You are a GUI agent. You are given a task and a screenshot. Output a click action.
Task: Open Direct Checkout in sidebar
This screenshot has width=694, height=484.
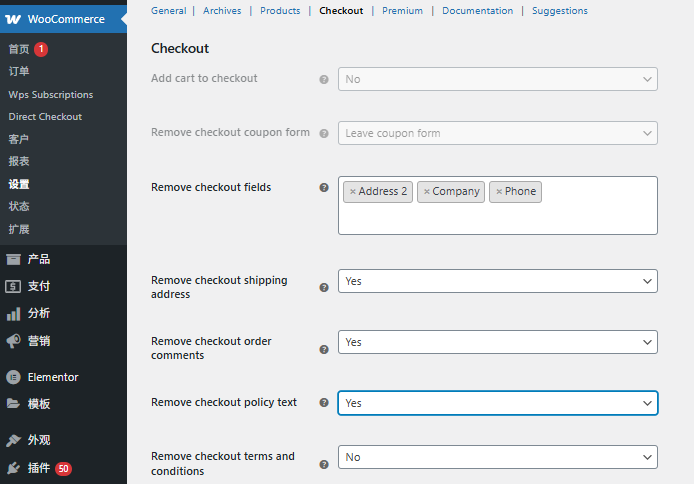coord(45,117)
